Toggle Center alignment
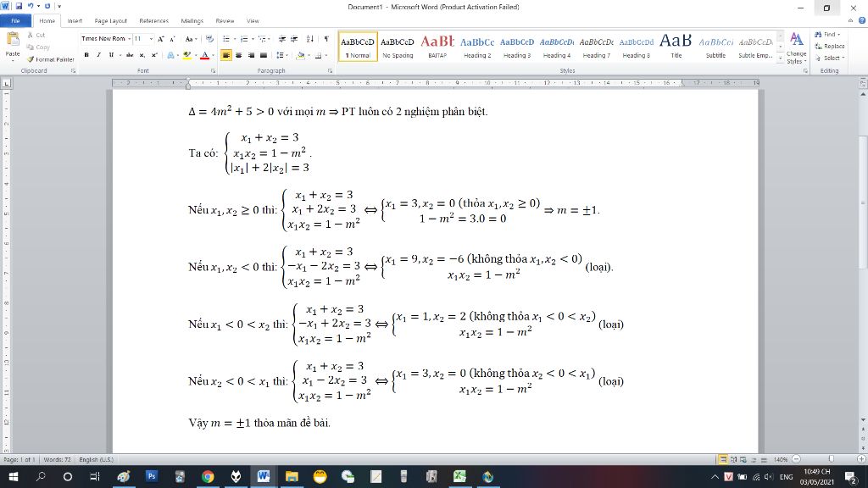This screenshot has height=488, width=868. [238, 55]
